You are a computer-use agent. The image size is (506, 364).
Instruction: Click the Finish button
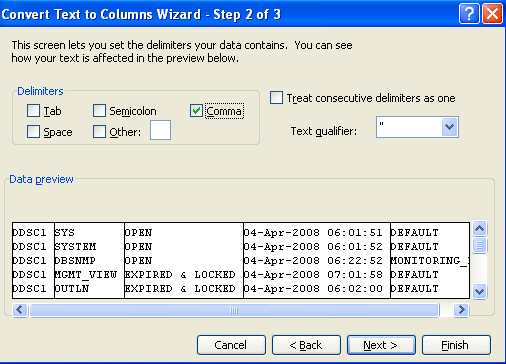456,345
